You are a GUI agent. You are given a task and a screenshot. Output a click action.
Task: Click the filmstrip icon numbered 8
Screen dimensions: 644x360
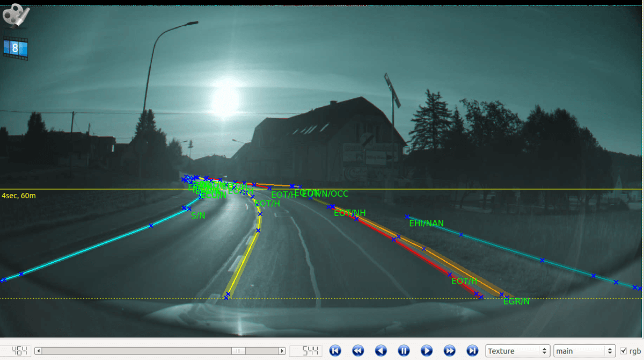16,48
